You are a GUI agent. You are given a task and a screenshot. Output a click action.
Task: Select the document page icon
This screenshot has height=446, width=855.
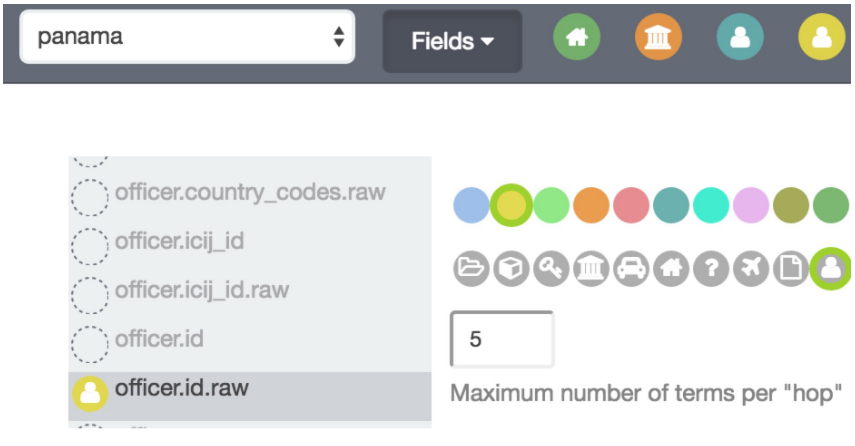coord(790,268)
